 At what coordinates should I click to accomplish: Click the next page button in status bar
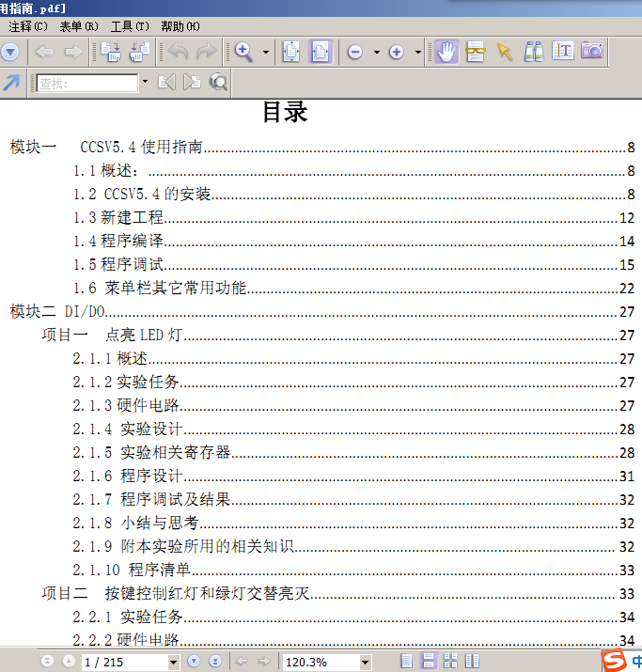coord(194,661)
